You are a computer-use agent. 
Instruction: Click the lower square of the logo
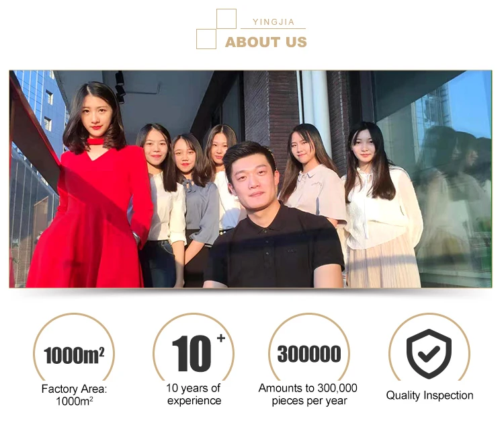(206, 39)
